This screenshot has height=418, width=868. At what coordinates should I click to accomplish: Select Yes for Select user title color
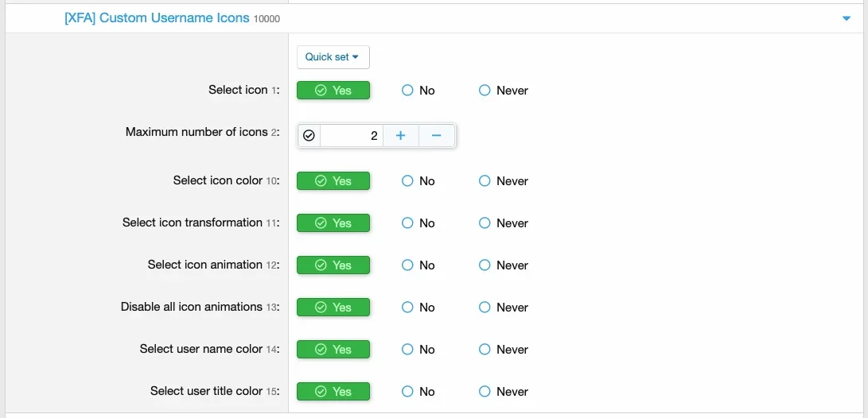[333, 392]
